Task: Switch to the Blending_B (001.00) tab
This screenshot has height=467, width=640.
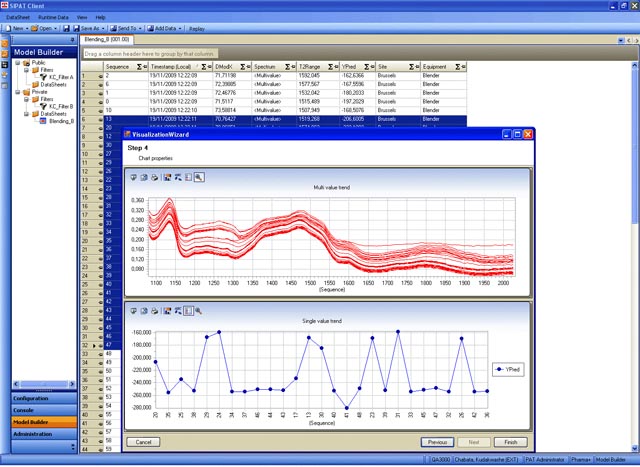Action: click(106, 39)
